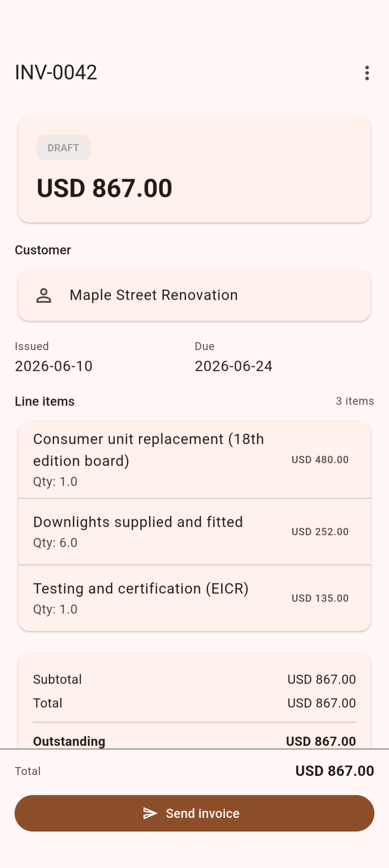The image size is (389, 868).
Task: Send the invoice
Action: 194,813
